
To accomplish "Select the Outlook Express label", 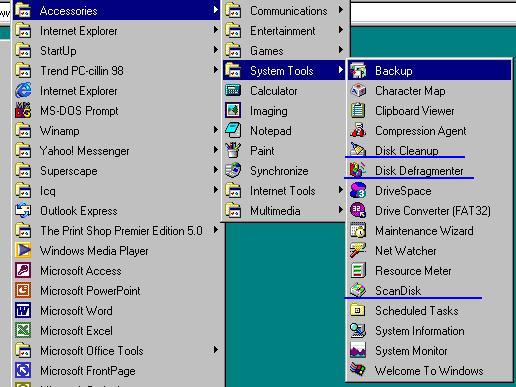I will point(79,211).
